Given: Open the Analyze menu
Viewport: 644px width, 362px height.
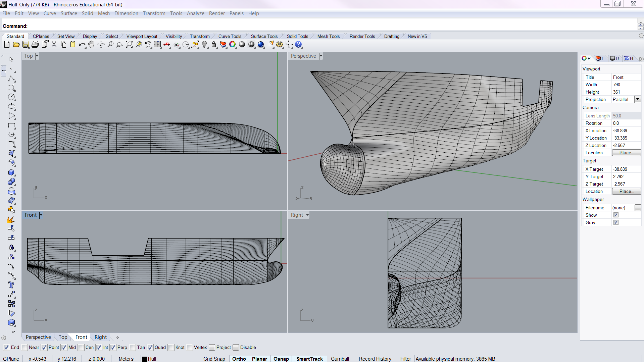Looking at the screenshot, I should 195,13.
